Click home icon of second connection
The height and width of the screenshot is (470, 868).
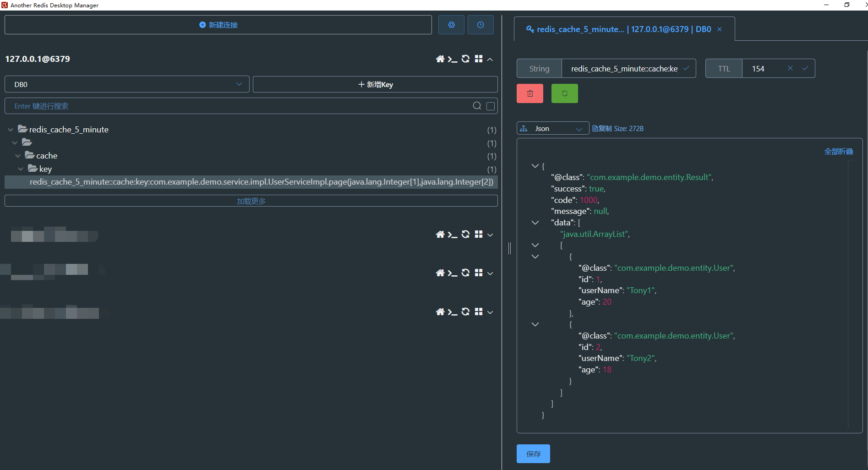[440, 235]
